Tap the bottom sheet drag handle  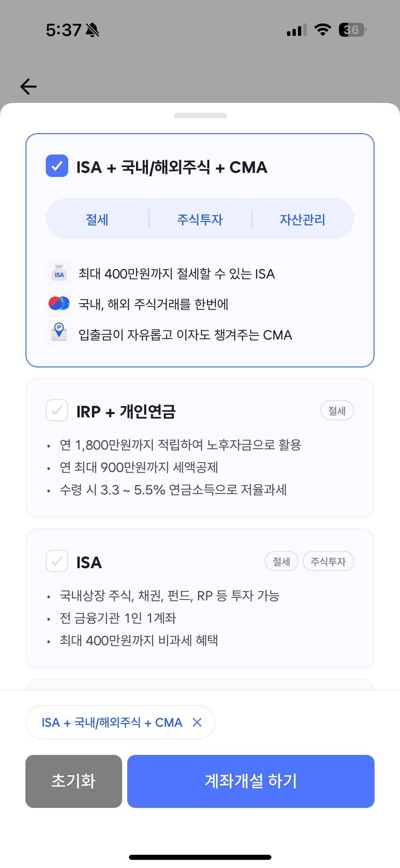click(200, 115)
